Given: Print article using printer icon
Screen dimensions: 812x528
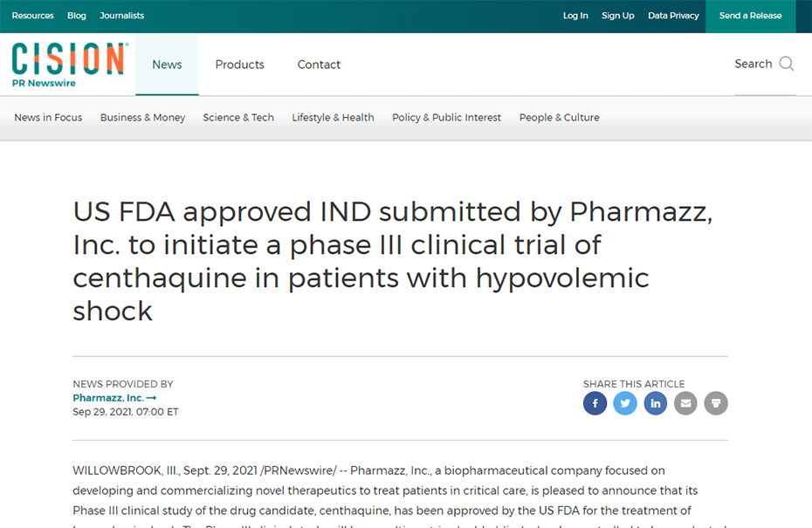Looking at the screenshot, I should point(716,403).
